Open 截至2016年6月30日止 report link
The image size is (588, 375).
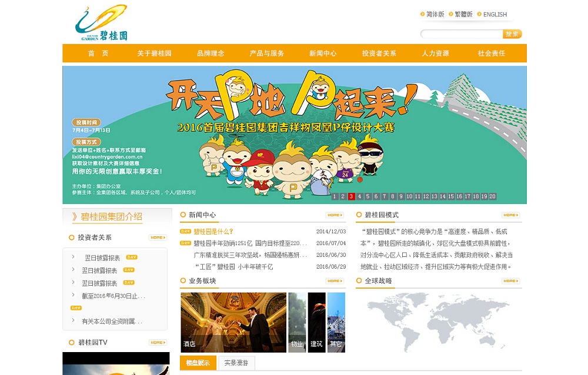pyautogui.click(x=113, y=296)
